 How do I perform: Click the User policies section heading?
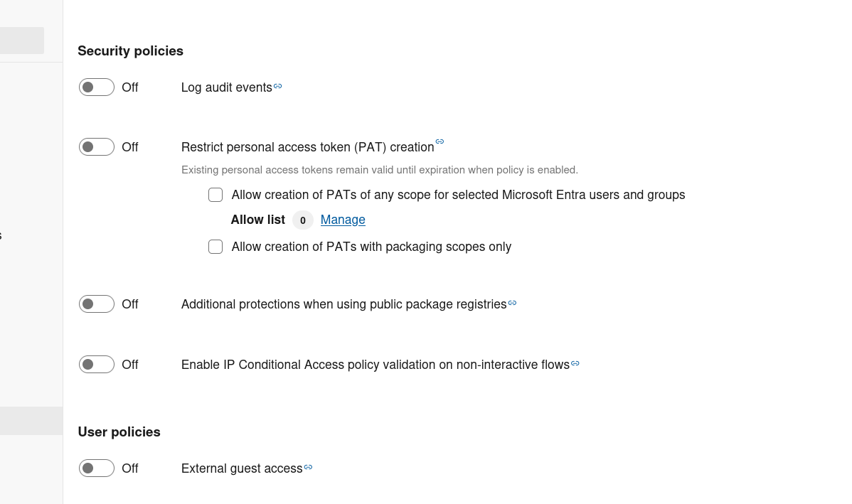coord(119,432)
